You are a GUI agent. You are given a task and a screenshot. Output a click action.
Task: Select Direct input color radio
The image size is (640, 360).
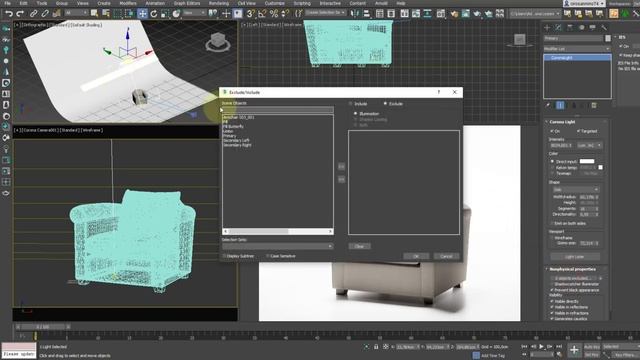coord(552,162)
